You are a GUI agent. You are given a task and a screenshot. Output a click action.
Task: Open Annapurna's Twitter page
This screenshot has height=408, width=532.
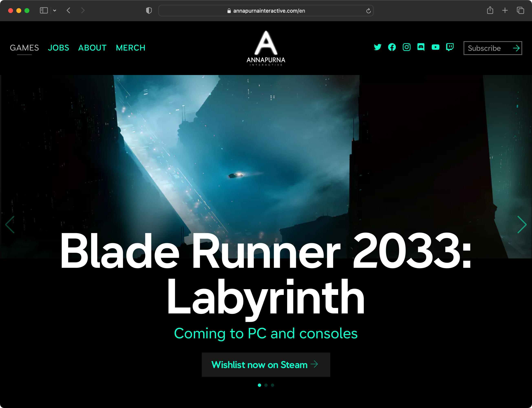point(377,47)
